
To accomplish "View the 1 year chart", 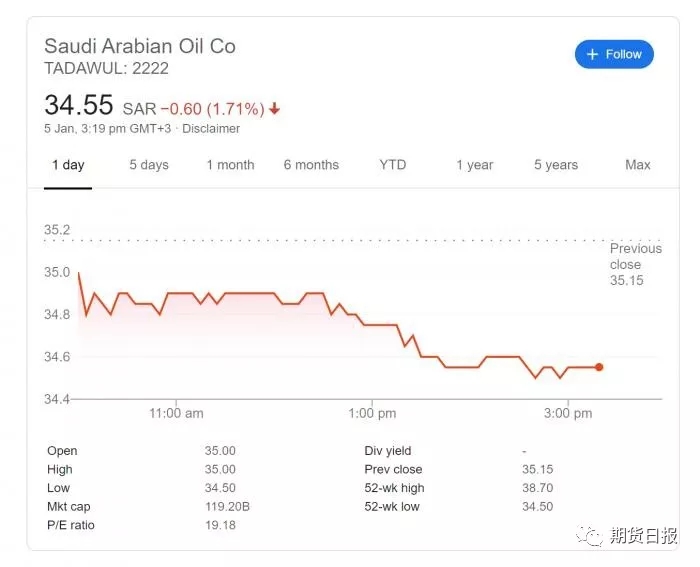I will point(475,165).
